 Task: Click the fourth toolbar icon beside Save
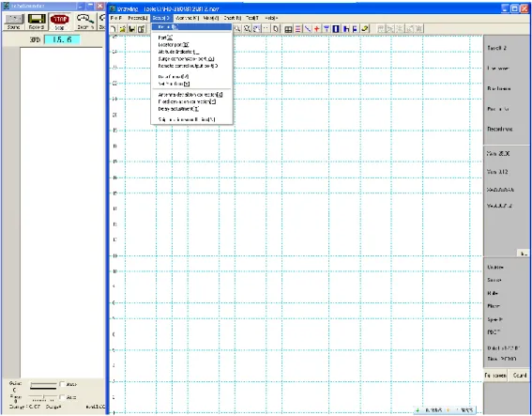click(141, 29)
